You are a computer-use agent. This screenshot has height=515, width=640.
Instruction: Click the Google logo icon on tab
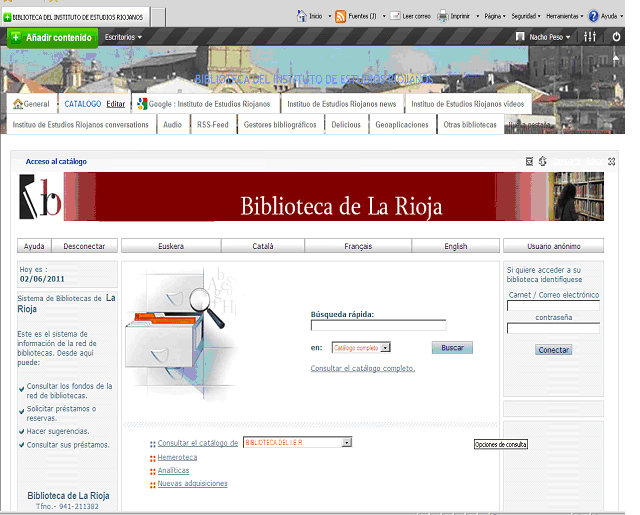tap(142, 104)
